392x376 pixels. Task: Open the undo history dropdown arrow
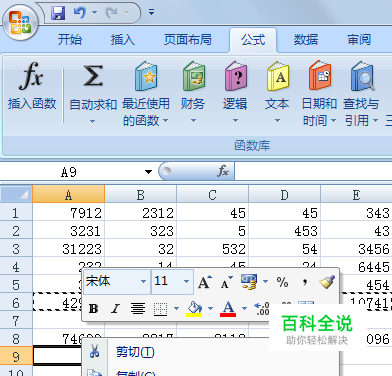[x=94, y=13]
